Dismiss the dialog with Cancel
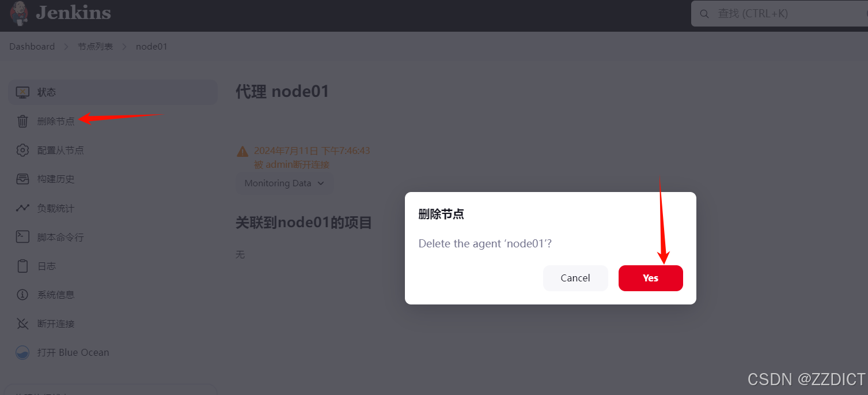868x395 pixels. coord(575,278)
